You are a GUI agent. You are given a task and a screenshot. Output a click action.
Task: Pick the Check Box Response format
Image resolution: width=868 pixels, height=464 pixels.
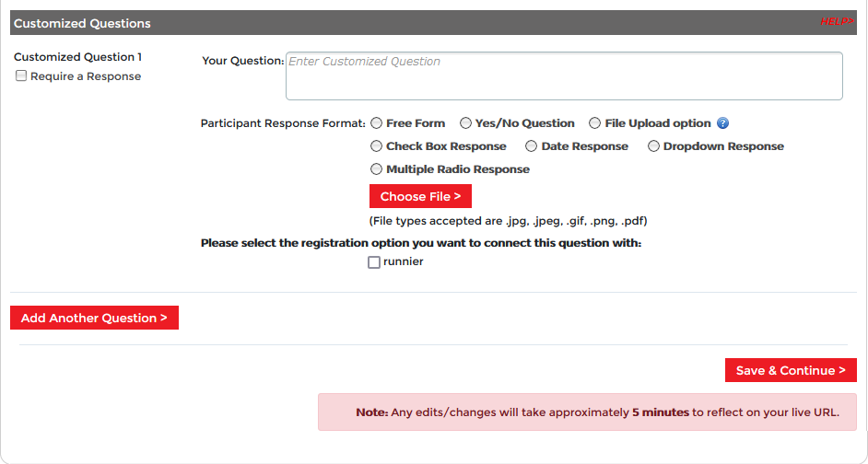(x=376, y=146)
